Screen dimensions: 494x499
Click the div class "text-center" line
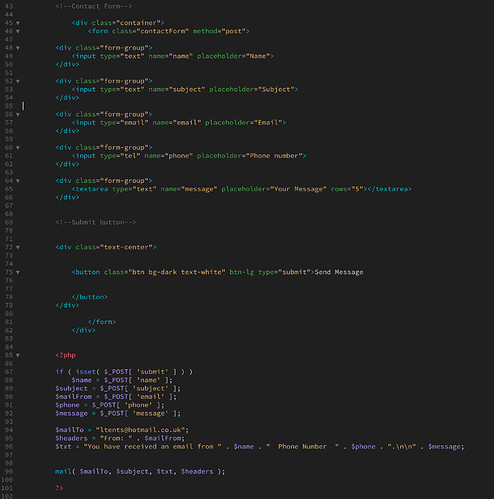coord(106,247)
